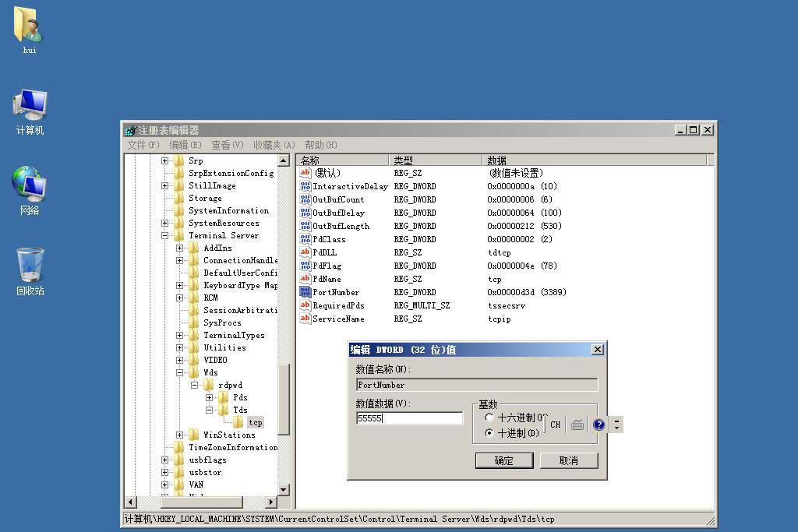Click the status bar registry path
The height and width of the screenshot is (532, 798).
(x=340, y=520)
